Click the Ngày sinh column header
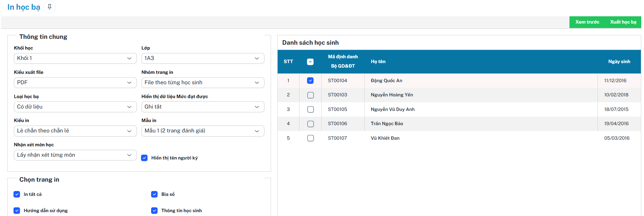 [x=619, y=61]
